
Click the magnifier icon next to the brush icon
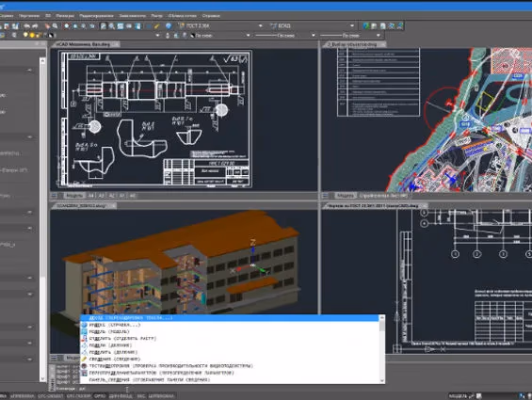(x=55, y=25)
